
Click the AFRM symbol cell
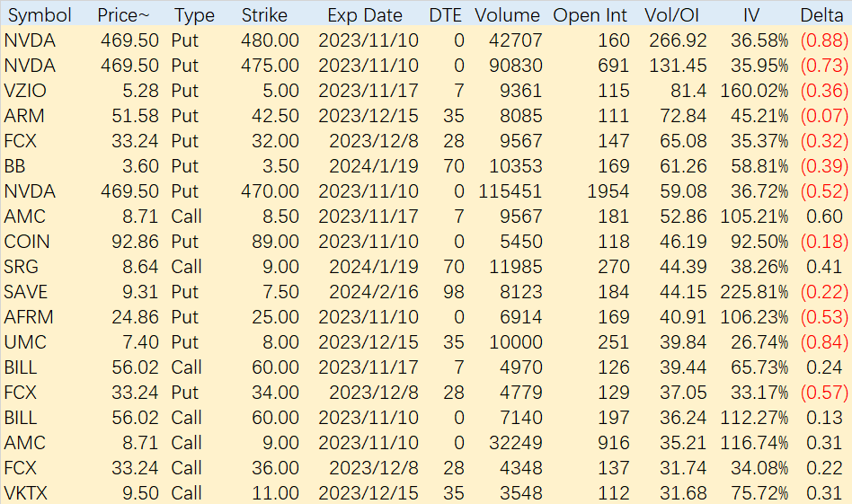tap(29, 317)
